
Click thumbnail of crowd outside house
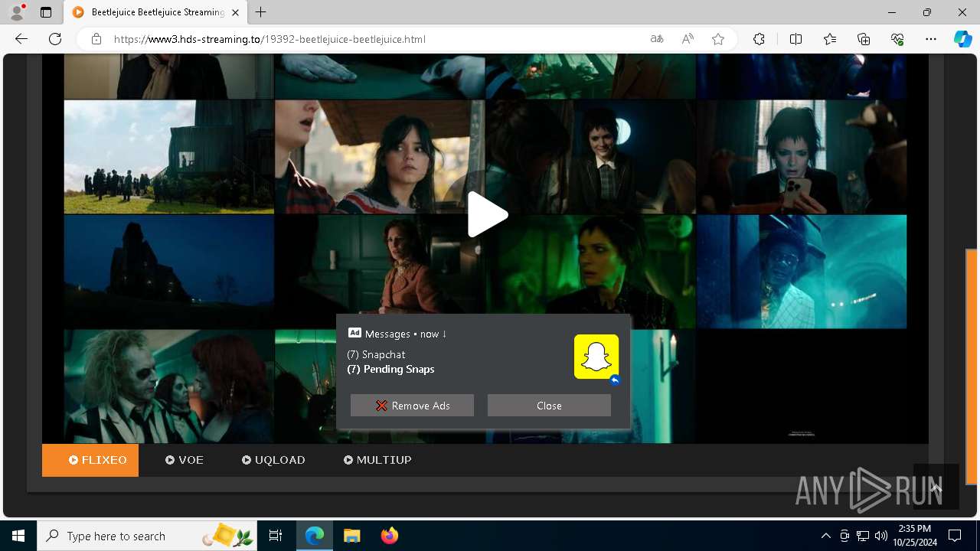168,157
